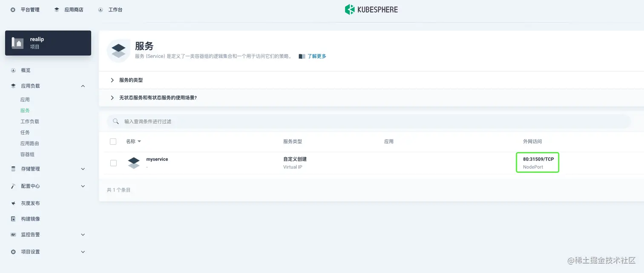Click the 了解更多 link
The height and width of the screenshot is (273, 644).
click(x=317, y=56)
